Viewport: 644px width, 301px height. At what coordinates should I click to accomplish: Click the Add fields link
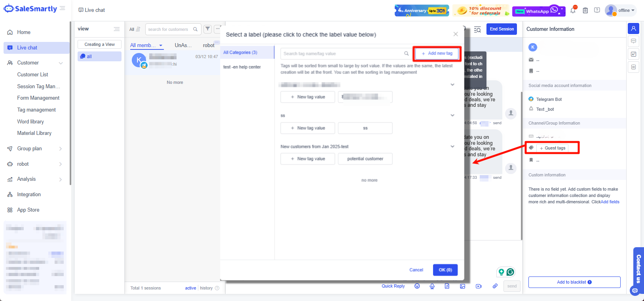pyautogui.click(x=610, y=202)
